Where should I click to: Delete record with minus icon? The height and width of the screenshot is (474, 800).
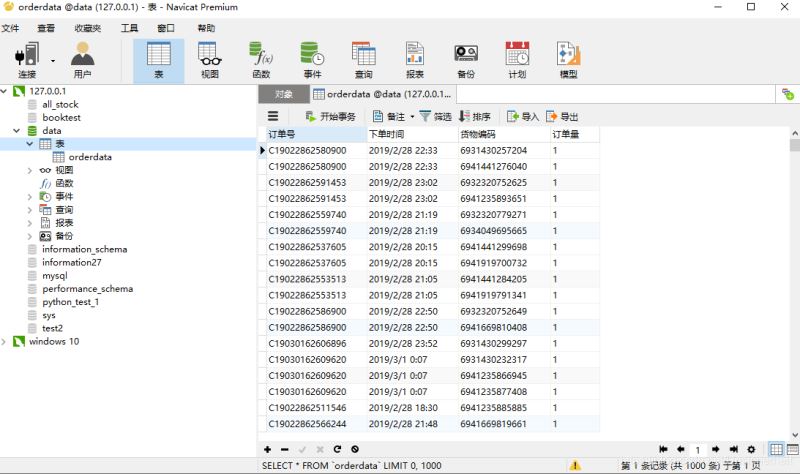point(285,450)
